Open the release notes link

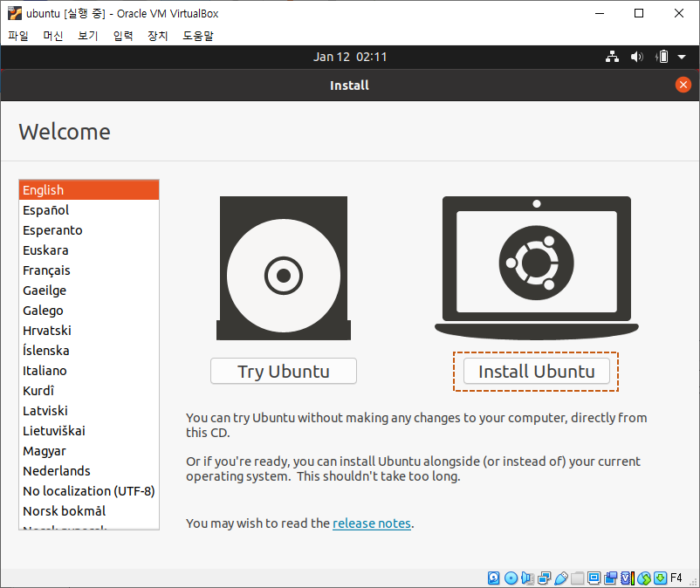pyautogui.click(x=372, y=523)
